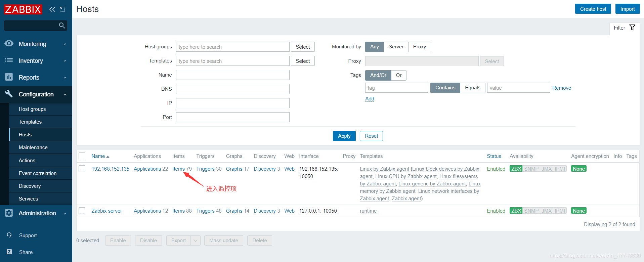644x262 pixels.
Task: Open Host groups submenu
Action: [32, 109]
